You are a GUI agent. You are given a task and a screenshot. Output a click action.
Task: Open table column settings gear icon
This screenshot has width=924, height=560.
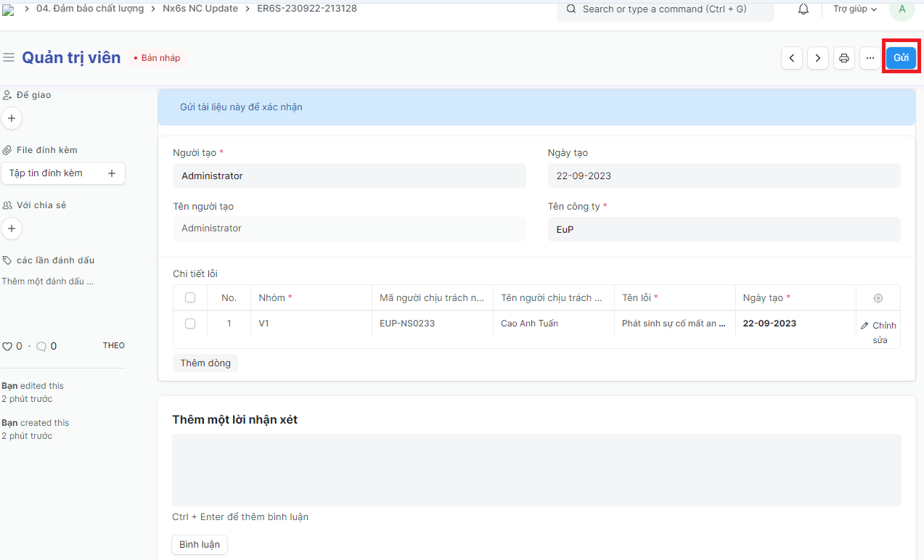(x=878, y=298)
